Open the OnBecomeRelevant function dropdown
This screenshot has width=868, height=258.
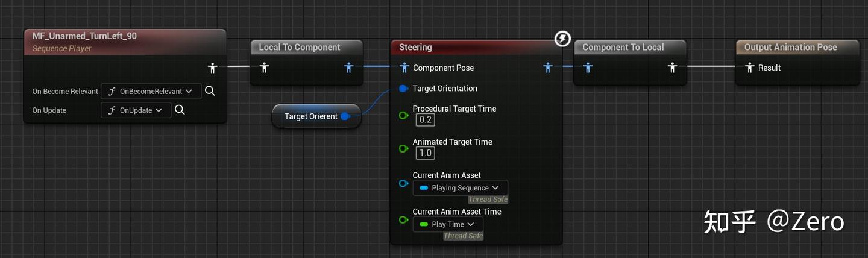coord(151,91)
